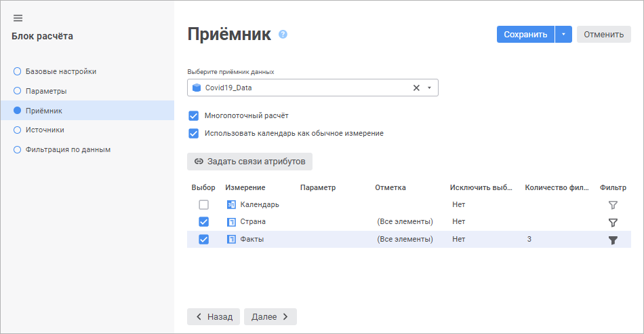Uncheck the Факты row checkbox
This screenshot has width=644, height=334.
point(204,240)
